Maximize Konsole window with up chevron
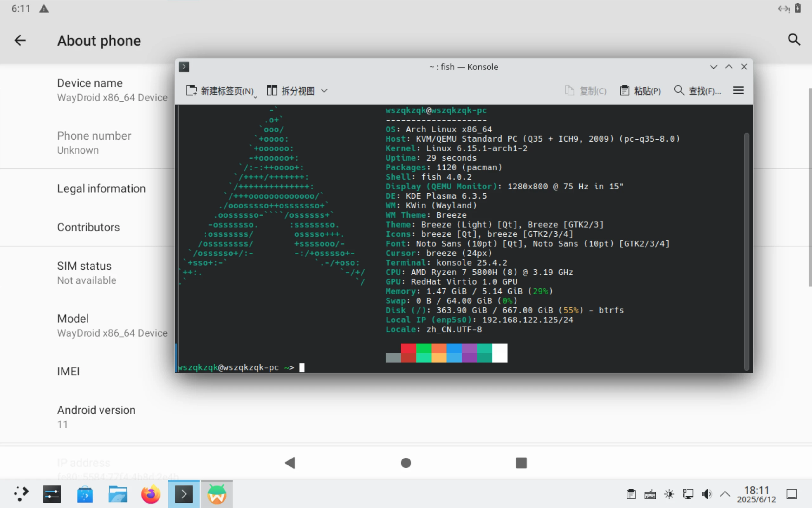This screenshot has width=812, height=508. [729, 67]
